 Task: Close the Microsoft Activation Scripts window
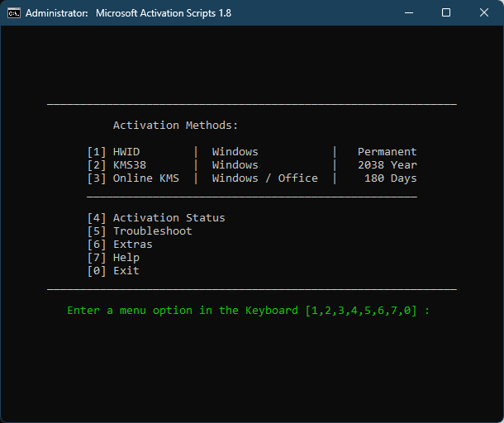(484, 13)
